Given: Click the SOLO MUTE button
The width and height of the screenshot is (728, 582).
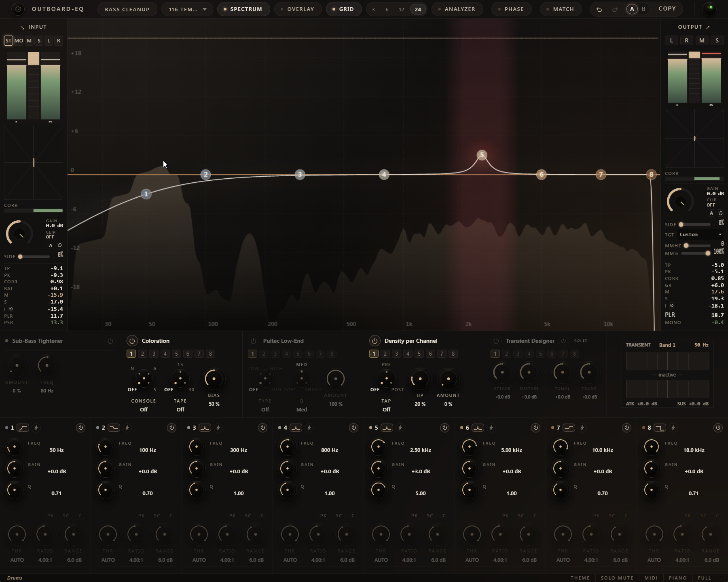Looking at the screenshot, I should [617, 578].
